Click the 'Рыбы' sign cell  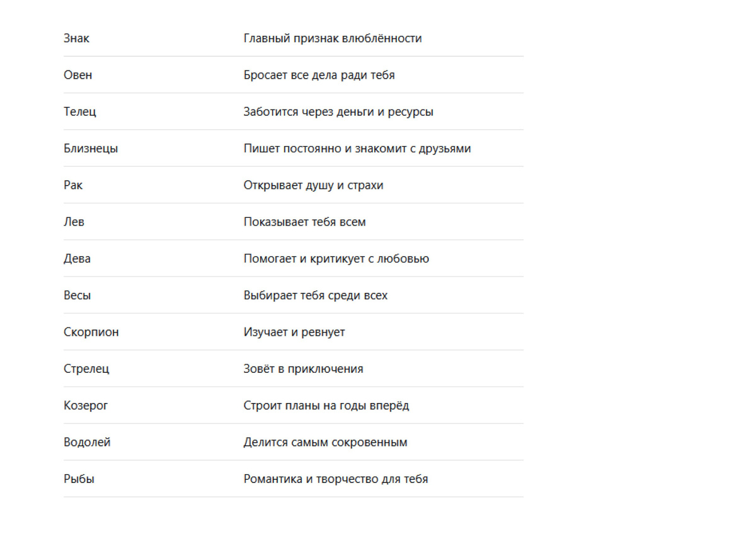click(x=79, y=479)
